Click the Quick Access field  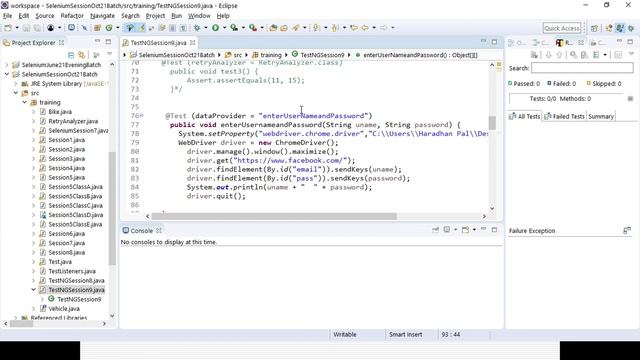coord(562,28)
